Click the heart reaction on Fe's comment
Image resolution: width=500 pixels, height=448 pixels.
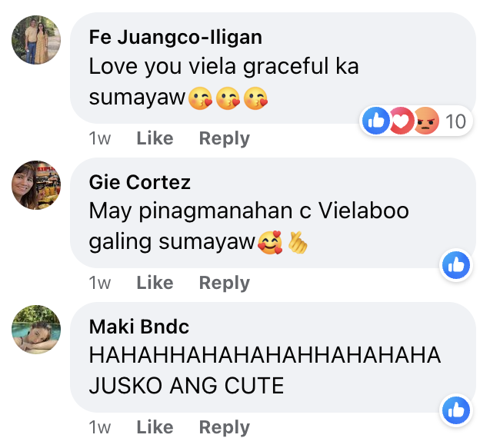(x=401, y=121)
